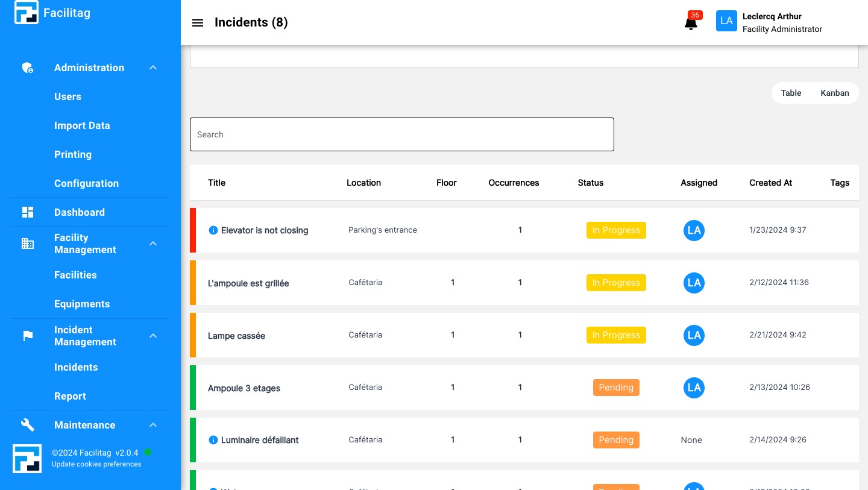Click the Maintenance wrench icon
Screen dimensions: 868x490
coord(28,425)
